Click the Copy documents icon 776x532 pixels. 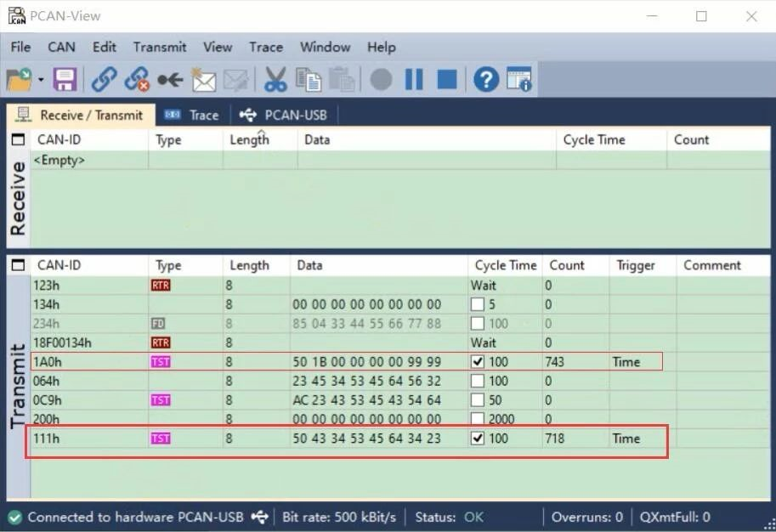[x=309, y=80]
